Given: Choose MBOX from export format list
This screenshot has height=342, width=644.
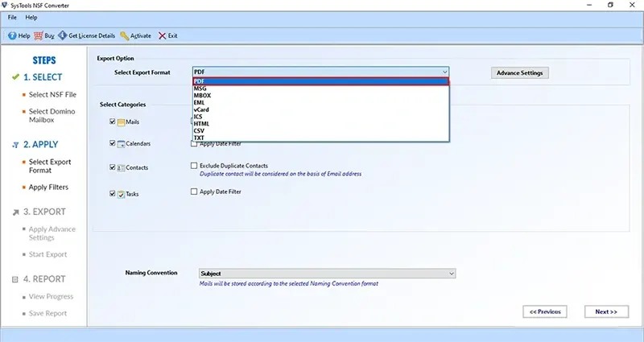Looking at the screenshot, I should (x=320, y=95).
